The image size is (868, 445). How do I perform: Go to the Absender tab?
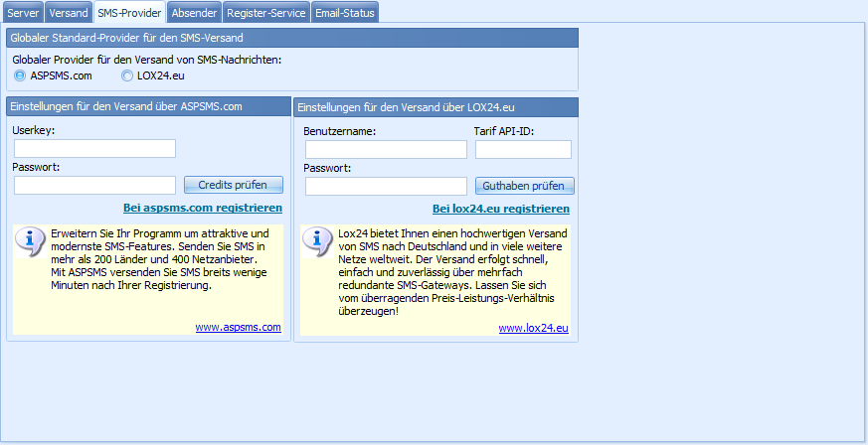[193, 13]
